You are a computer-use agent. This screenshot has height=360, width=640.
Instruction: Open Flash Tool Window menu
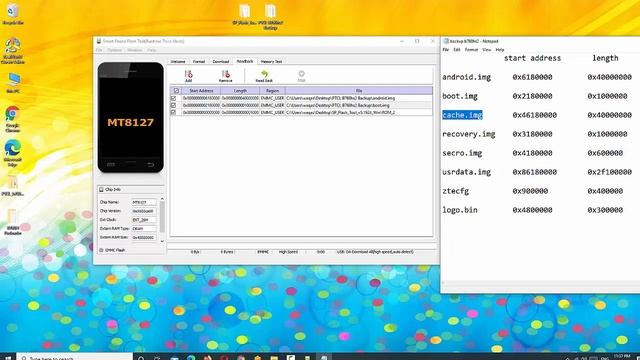[134, 50]
